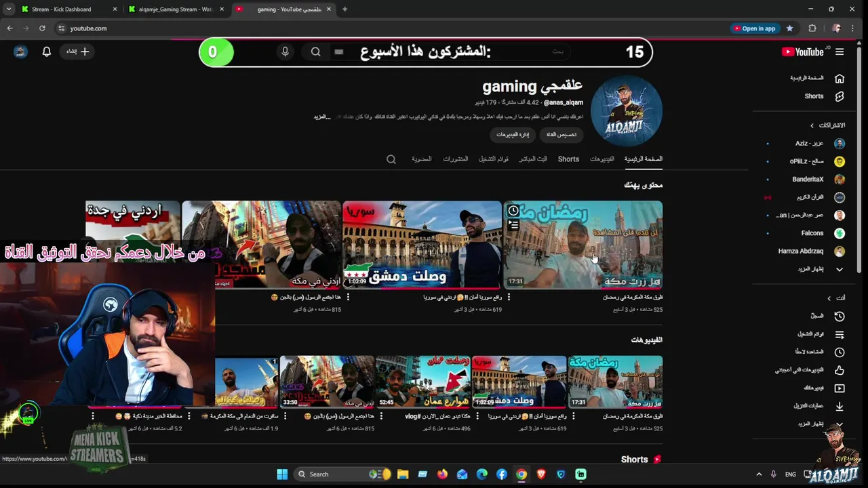868x488 pixels.
Task: Click إدارة الفيديوهات manage videos button
Action: 513,135
